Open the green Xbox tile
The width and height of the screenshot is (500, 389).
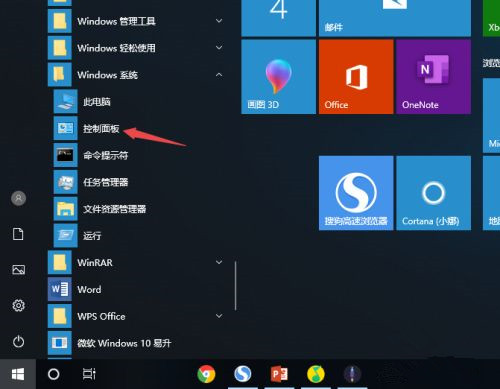tap(491, 18)
